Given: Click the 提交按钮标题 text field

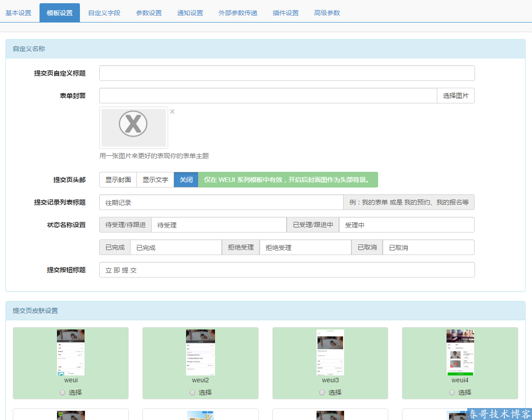Looking at the screenshot, I should click(287, 270).
